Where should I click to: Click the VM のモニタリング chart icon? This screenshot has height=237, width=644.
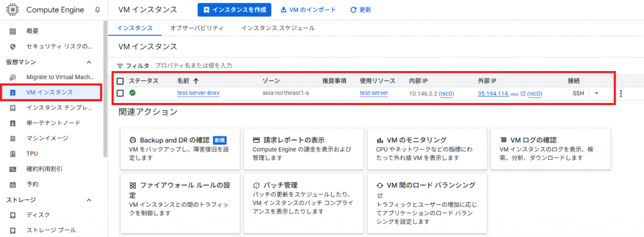pos(380,140)
